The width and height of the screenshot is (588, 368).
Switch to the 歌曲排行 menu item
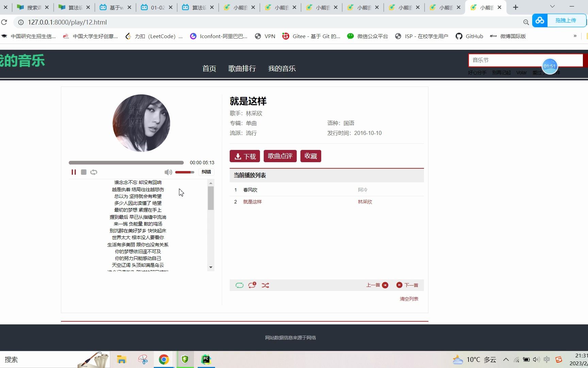coord(242,68)
